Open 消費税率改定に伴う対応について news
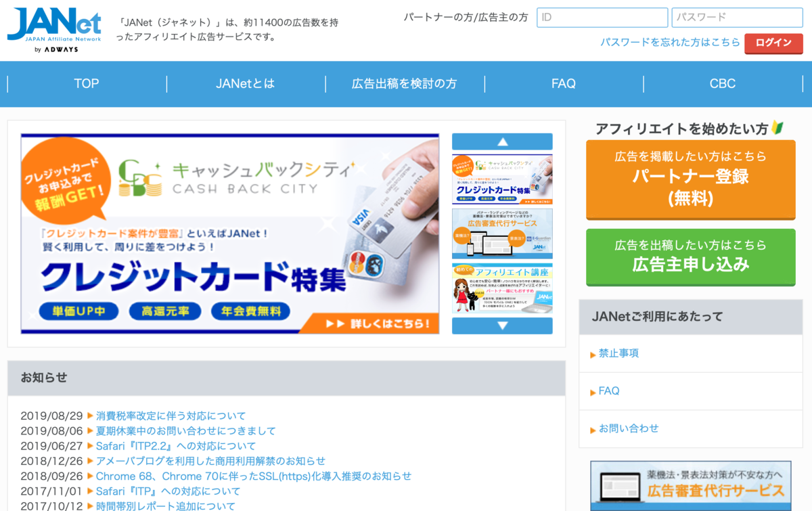Viewport: 812px width, 511px height. [x=171, y=416]
